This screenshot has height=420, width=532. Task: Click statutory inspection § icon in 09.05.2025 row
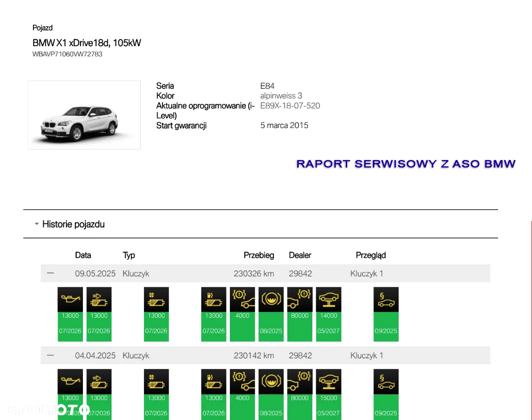point(386,300)
